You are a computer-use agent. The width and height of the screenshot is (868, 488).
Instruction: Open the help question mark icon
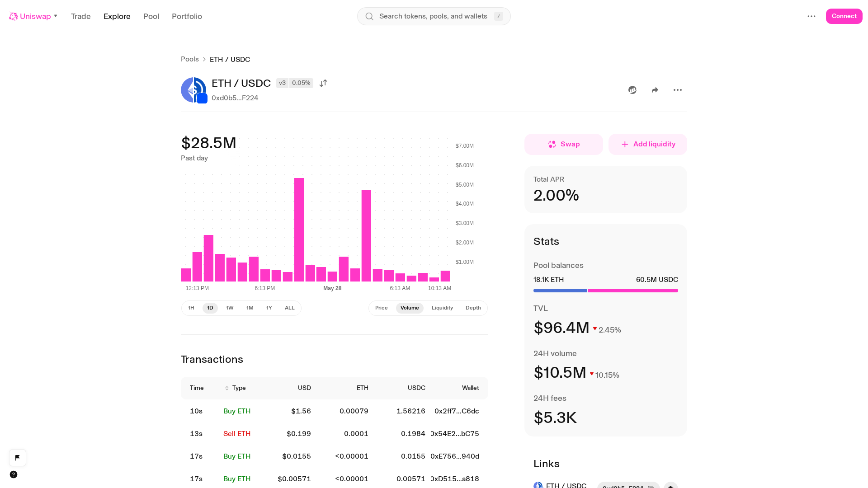tap(14, 474)
